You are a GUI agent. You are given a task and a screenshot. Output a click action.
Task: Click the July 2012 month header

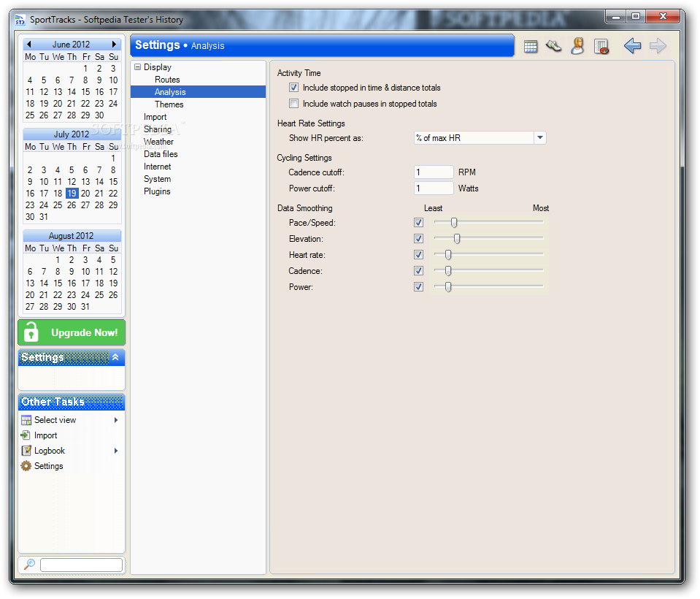[72, 134]
